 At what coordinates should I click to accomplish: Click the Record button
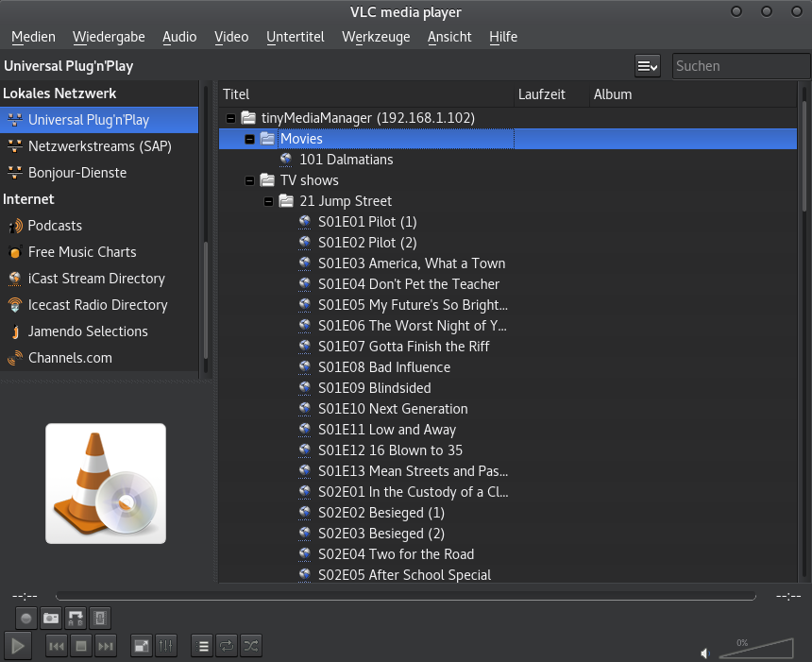pos(27,618)
